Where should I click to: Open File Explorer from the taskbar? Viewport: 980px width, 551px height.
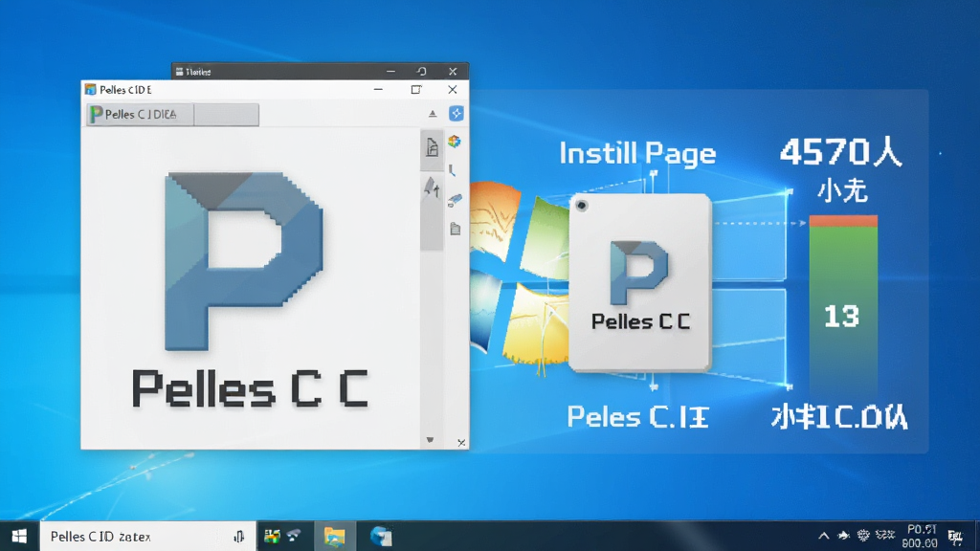(x=334, y=536)
